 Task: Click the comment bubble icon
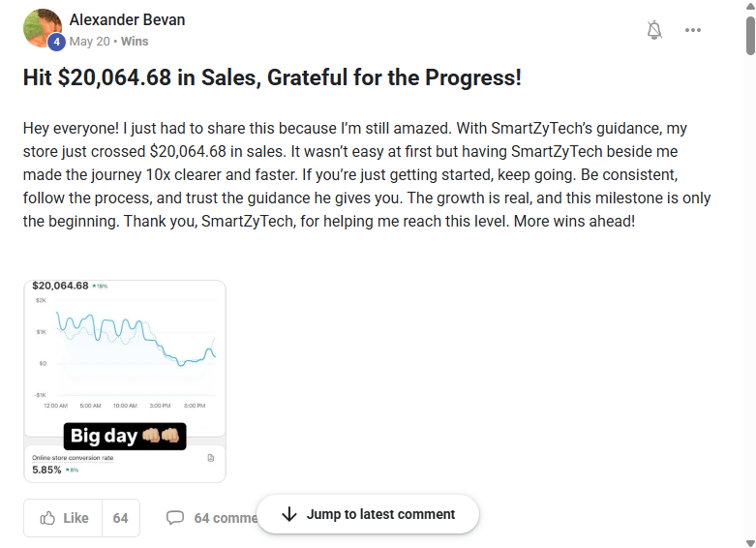175,518
